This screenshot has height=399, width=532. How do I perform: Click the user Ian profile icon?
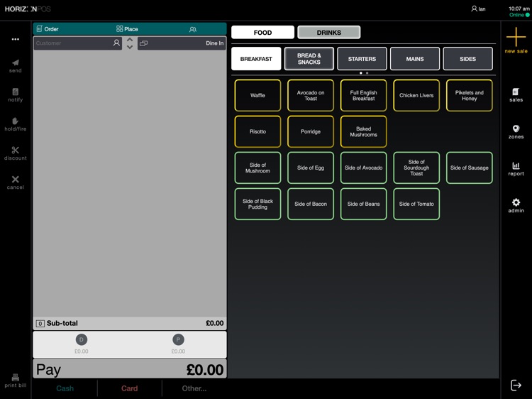474,9
